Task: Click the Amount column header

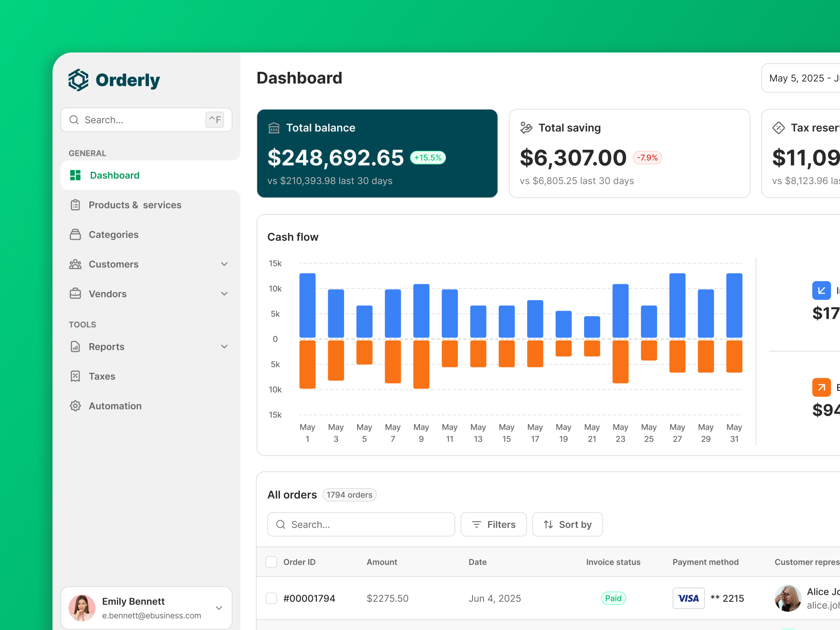Action: [x=382, y=562]
